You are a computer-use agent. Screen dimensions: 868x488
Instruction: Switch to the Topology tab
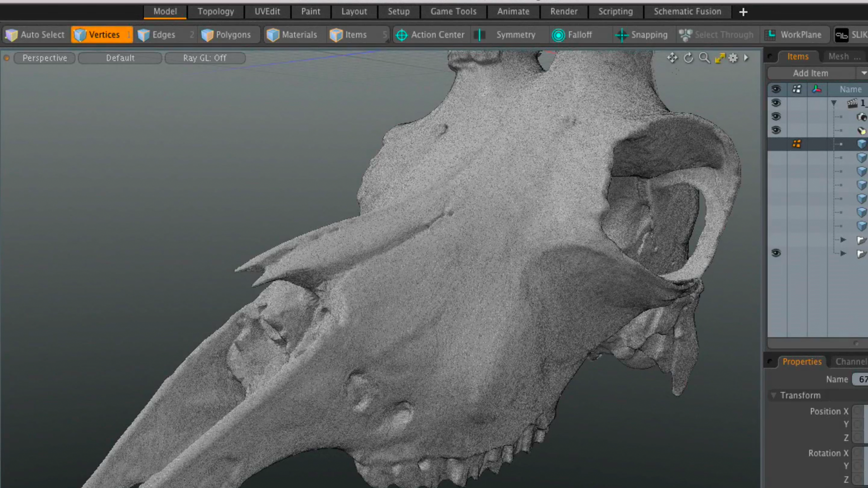coord(216,11)
